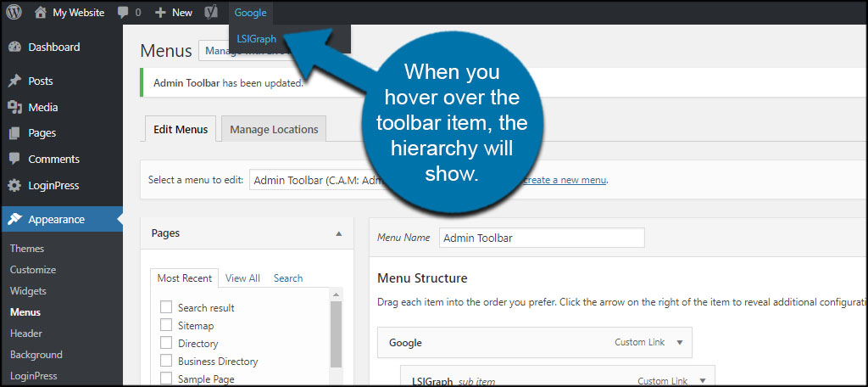Select LSIGraph submenu entry
The height and width of the screenshot is (387, 868).
pyautogui.click(x=256, y=39)
